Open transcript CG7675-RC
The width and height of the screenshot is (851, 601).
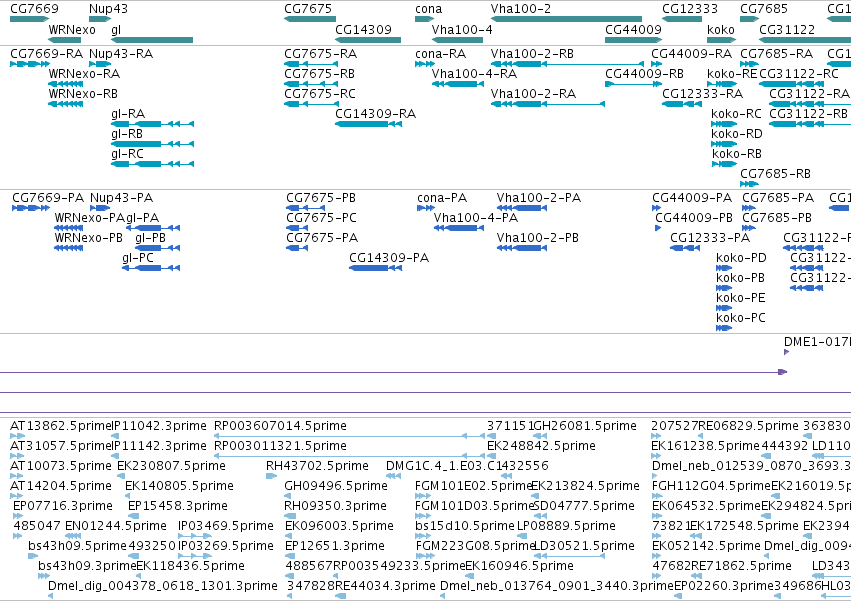click(x=312, y=104)
